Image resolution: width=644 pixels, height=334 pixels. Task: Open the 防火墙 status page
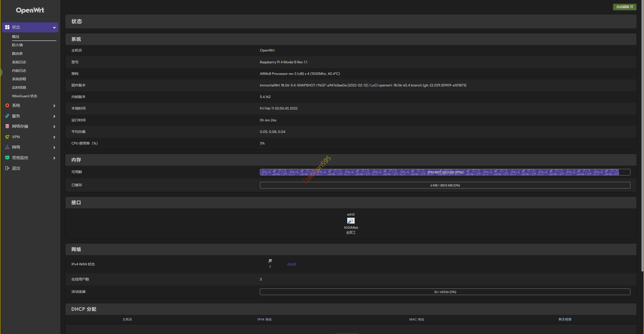[x=17, y=45]
